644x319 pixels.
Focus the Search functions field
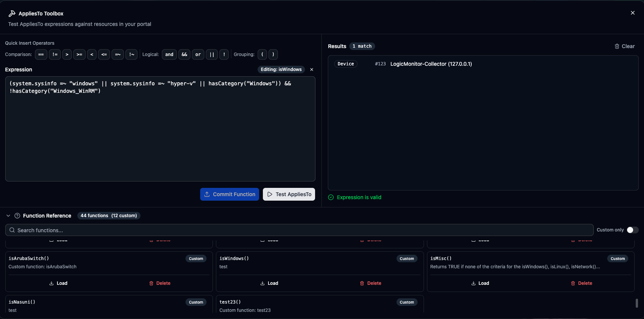point(299,230)
